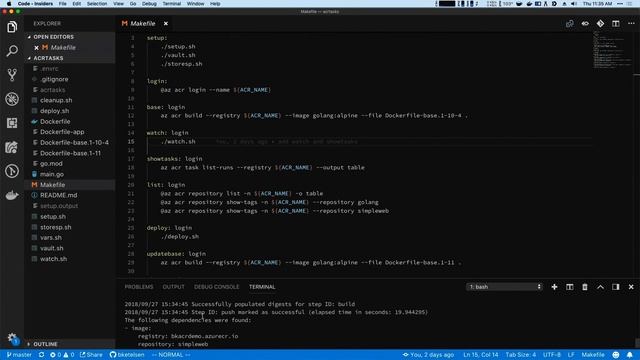
Task: Open go.mod in the explorer
Action: click(51, 164)
